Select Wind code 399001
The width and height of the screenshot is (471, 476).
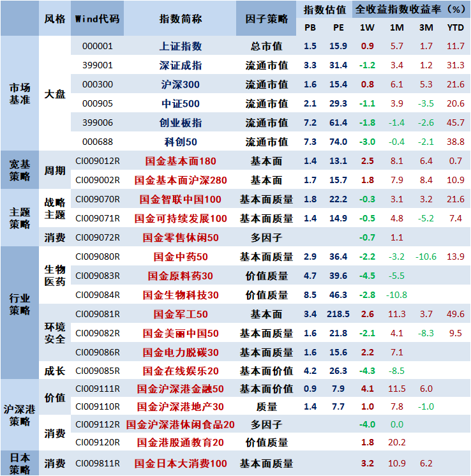(97, 65)
